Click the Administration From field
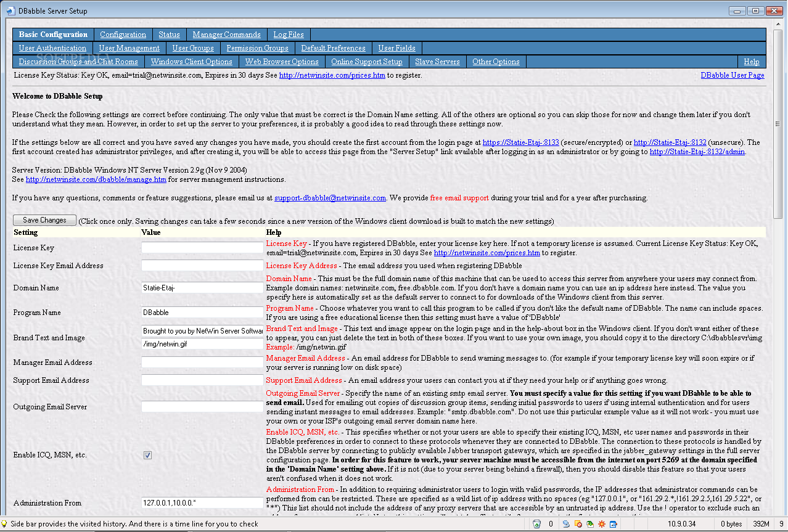This screenshot has height=532, width=788. 202,502
